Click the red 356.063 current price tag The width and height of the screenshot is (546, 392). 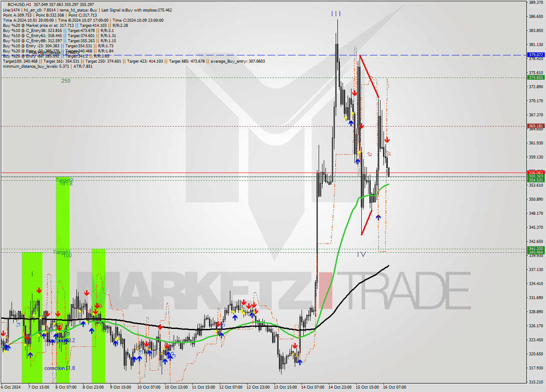536,173
